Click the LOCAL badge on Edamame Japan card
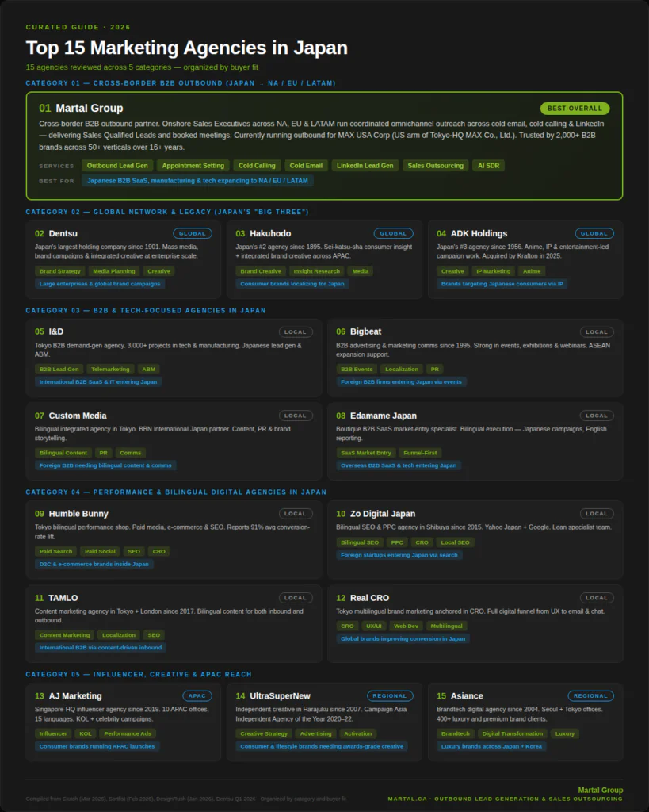 tap(597, 416)
